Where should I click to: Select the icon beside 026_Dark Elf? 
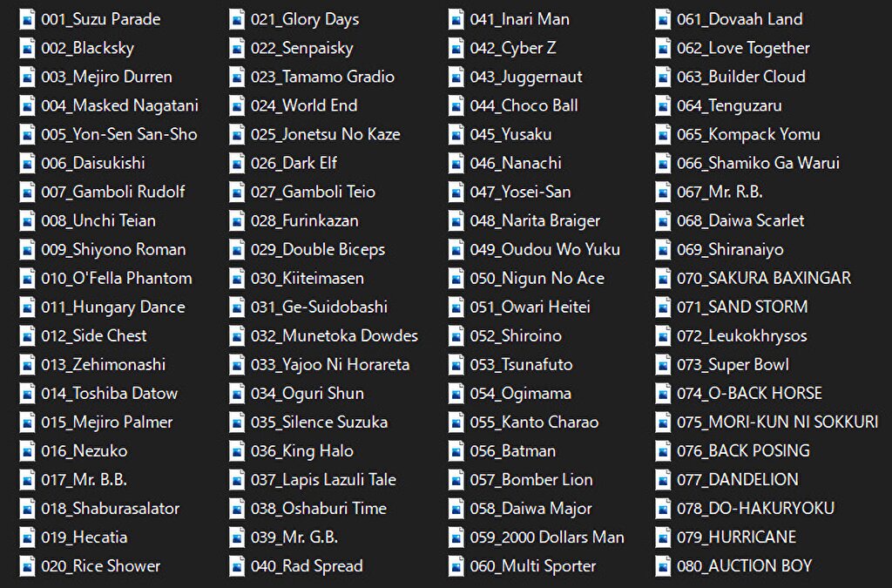coord(237,164)
